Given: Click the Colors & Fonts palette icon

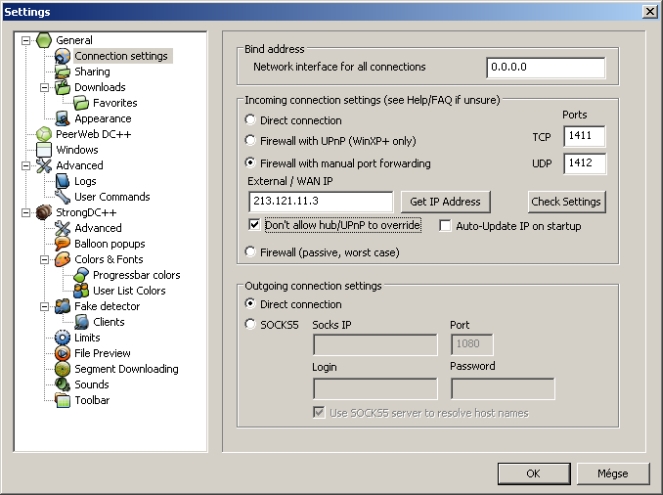Looking at the screenshot, I should (x=62, y=260).
